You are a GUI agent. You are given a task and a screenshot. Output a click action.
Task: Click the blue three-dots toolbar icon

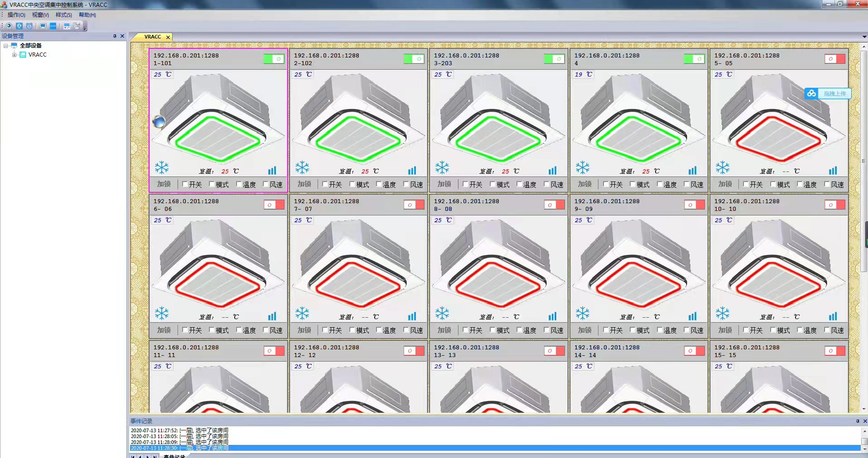coord(53,26)
